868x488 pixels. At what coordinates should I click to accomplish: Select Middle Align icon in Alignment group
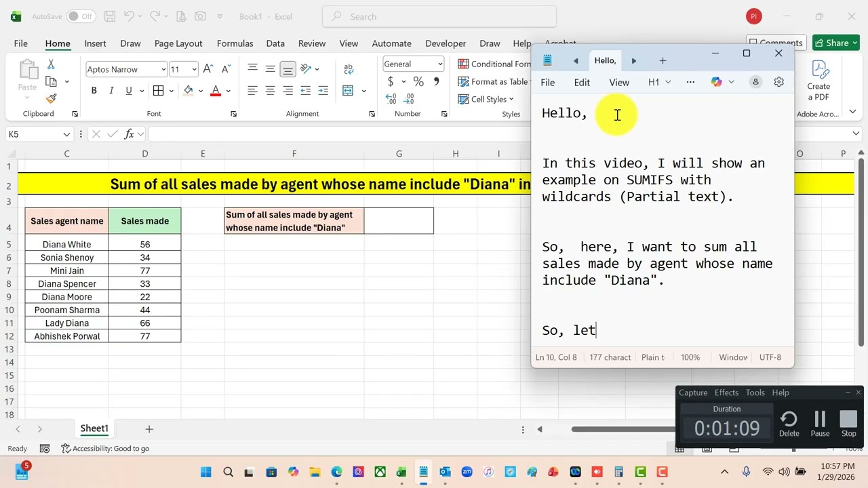click(270, 68)
